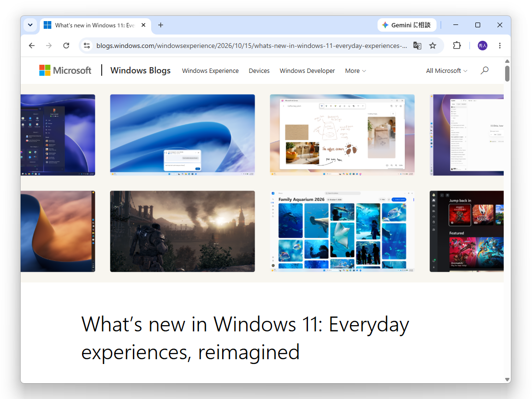Open Windows Experience menu item
Image resolution: width=532 pixels, height=399 pixels.
(x=211, y=70)
